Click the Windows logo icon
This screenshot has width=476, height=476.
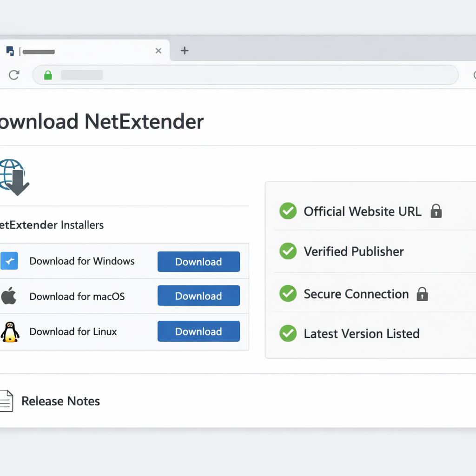pyautogui.click(x=9, y=261)
